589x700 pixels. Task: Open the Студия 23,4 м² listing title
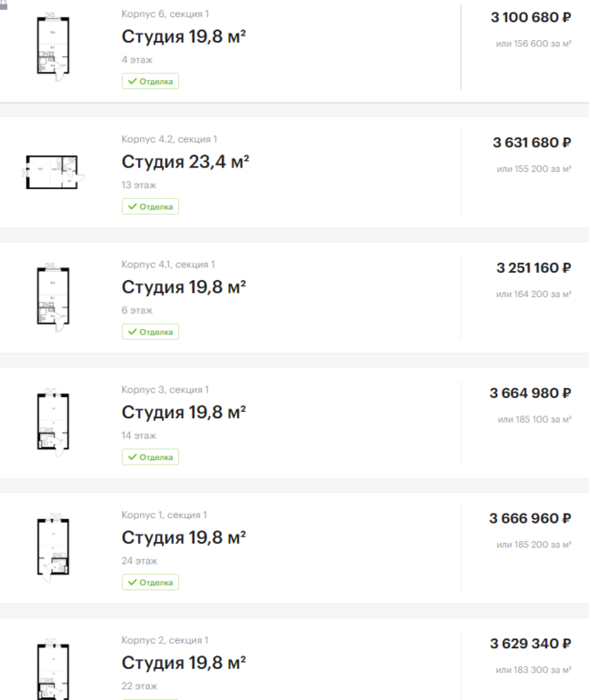pyautogui.click(x=185, y=162)
